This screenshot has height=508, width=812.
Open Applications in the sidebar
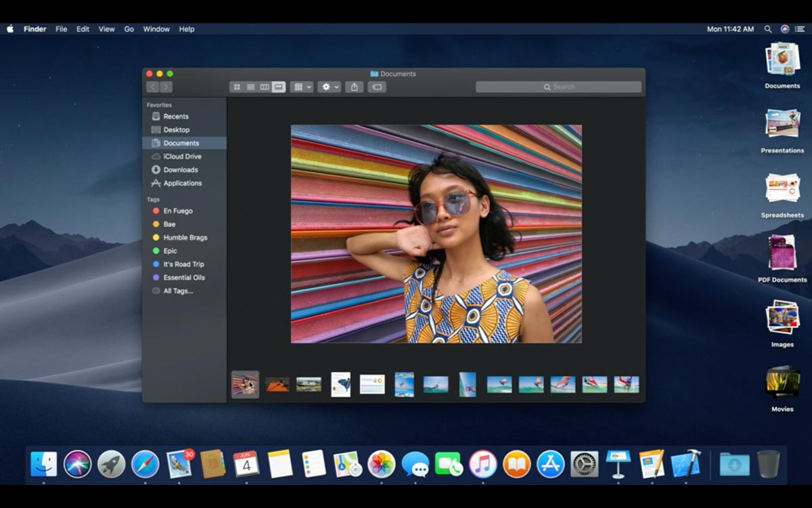[184, 184]
